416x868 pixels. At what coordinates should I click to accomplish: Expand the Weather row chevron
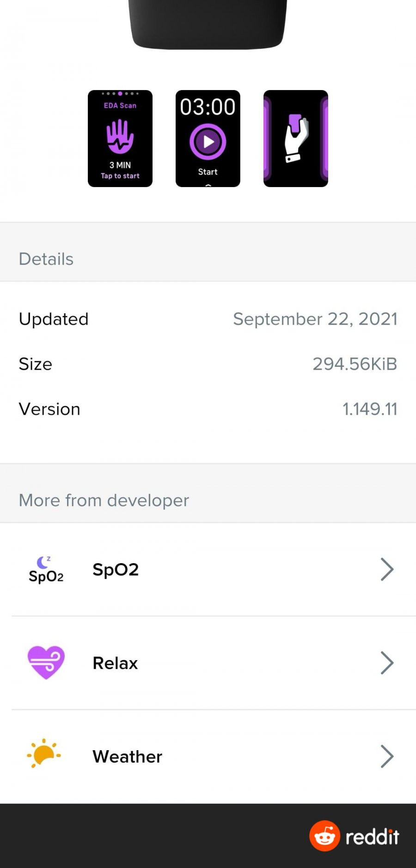click(387, 757)
